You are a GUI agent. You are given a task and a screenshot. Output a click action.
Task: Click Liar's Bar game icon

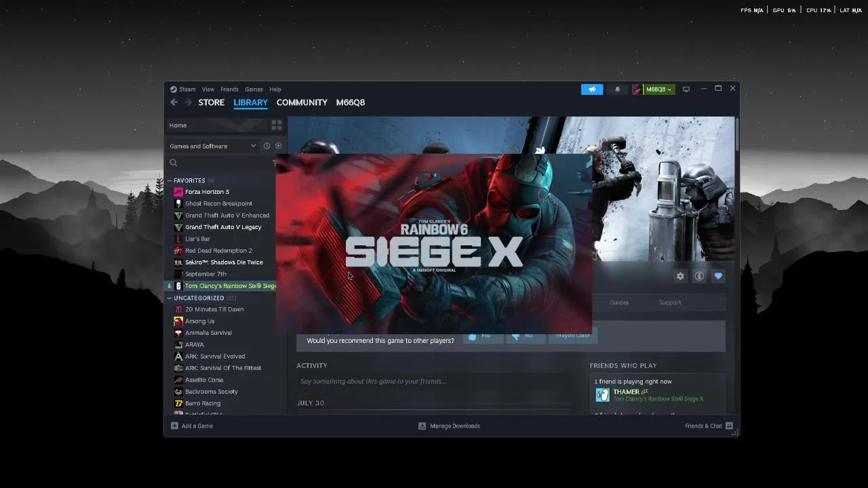click(178, 239)
